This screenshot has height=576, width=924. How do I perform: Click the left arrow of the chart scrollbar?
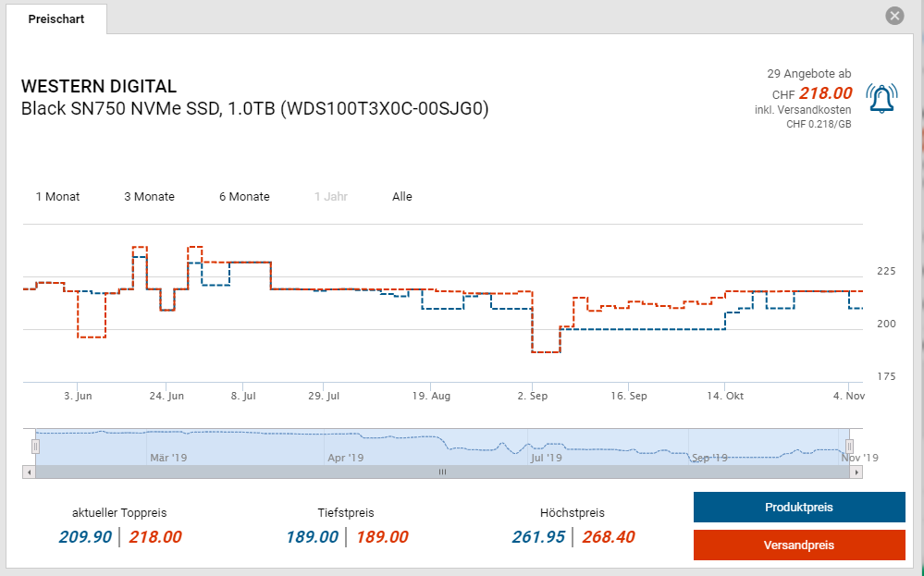(x=29, y=472)
